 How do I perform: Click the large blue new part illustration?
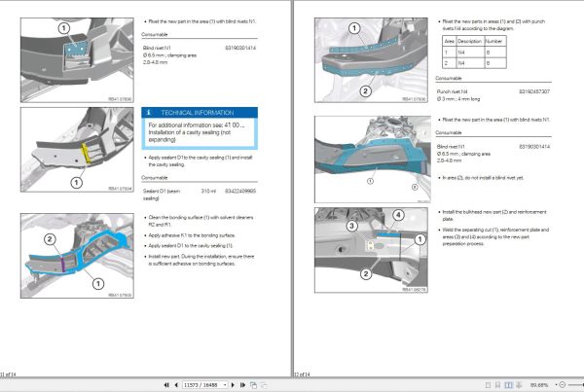[373, 160]
